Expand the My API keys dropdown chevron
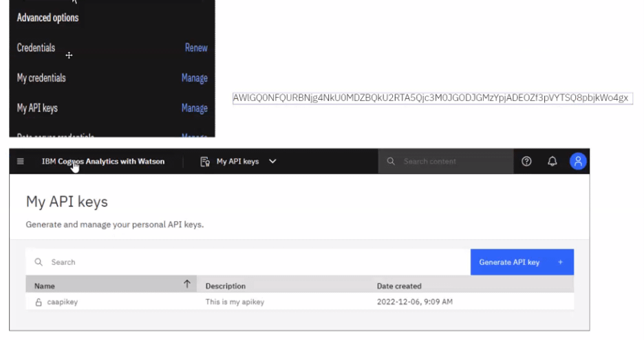 click(x=272, y=162)
